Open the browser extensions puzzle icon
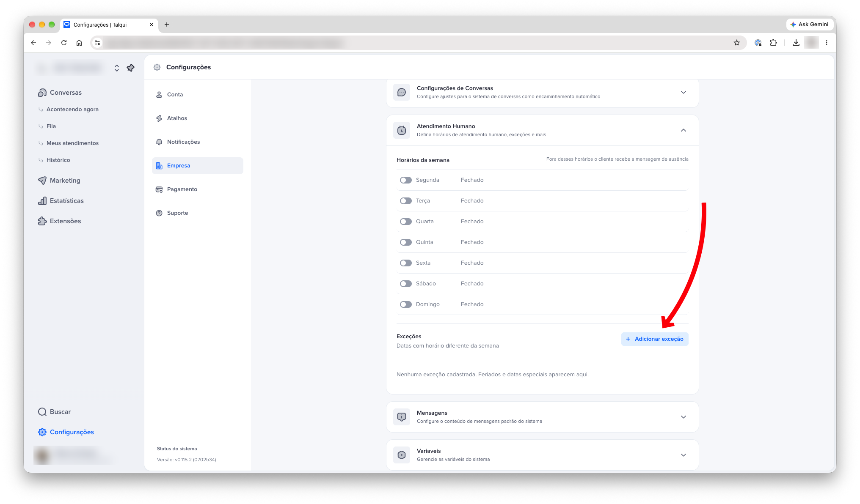 pyautogui.click(x=774, y=43)
